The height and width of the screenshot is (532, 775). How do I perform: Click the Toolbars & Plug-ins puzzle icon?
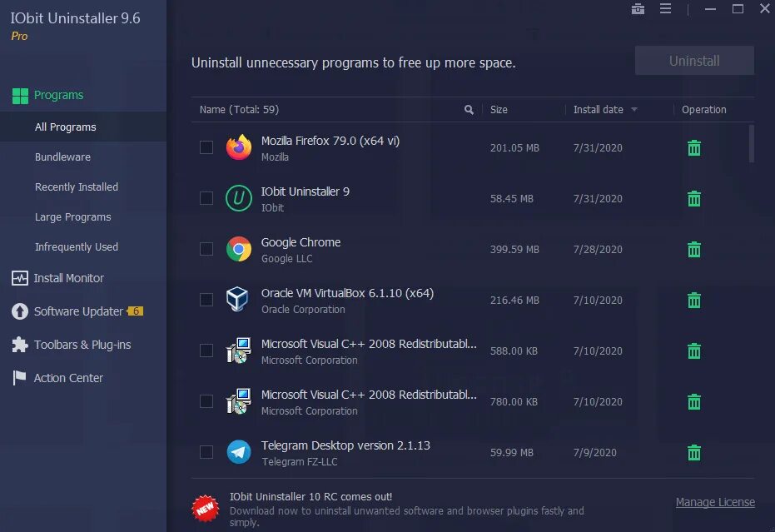20,345
